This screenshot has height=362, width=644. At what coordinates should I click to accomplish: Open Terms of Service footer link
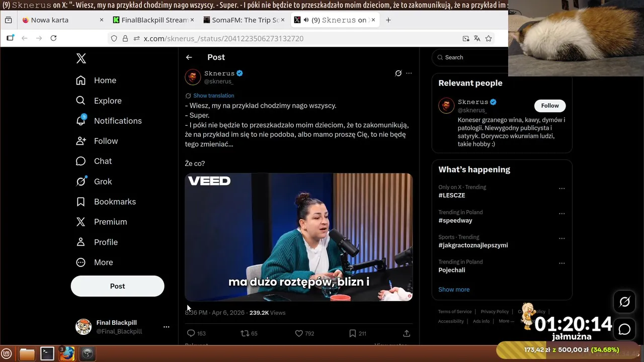pos(455,312)
